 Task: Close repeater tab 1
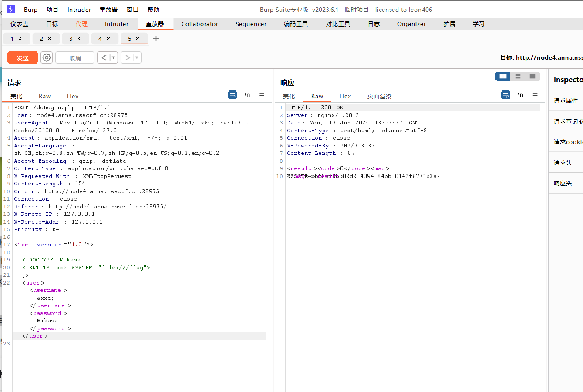(x=20, y=39)
